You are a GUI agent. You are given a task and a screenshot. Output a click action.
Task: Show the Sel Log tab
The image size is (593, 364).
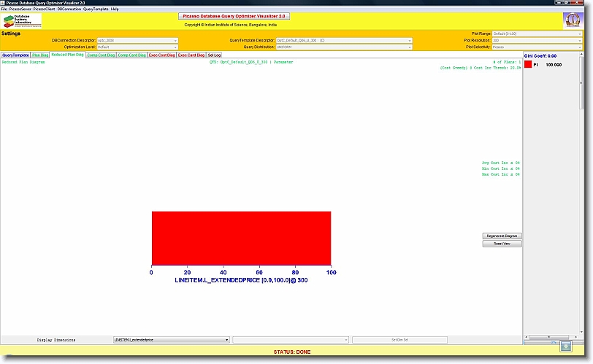pos(215,55)
